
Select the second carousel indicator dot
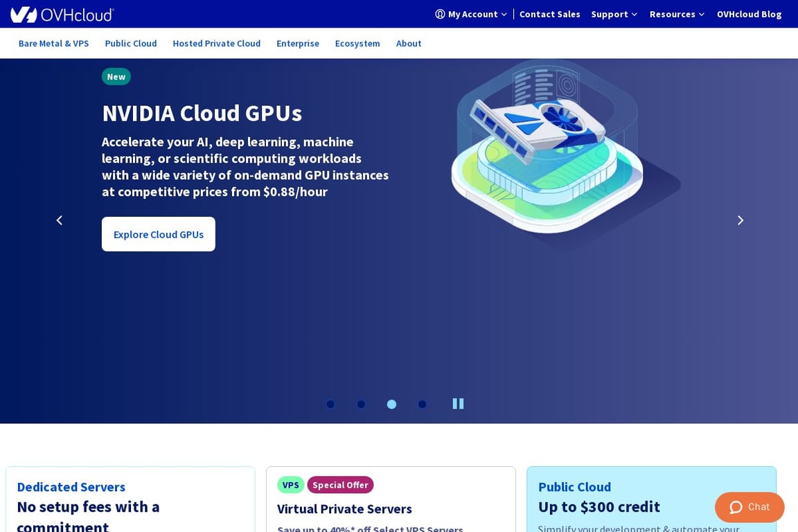[361, 404]
